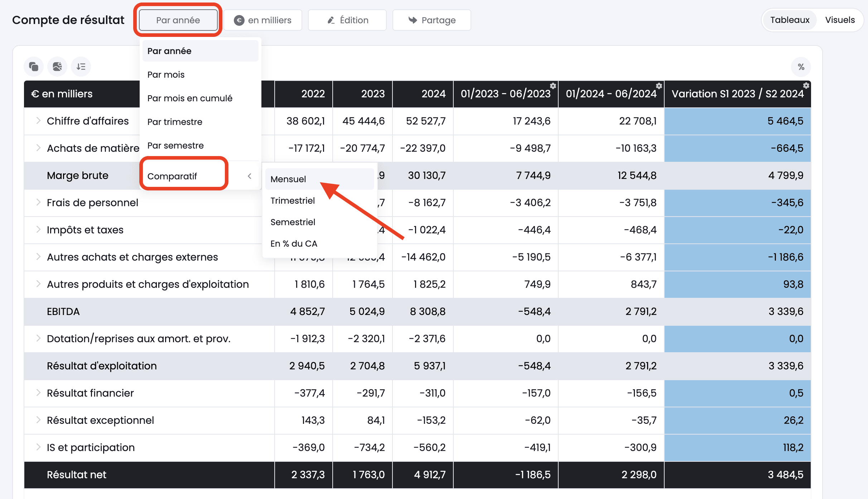This screenshot has height=499, width=868.
Task: Select Par semestre option
Action: click(201, 145)
